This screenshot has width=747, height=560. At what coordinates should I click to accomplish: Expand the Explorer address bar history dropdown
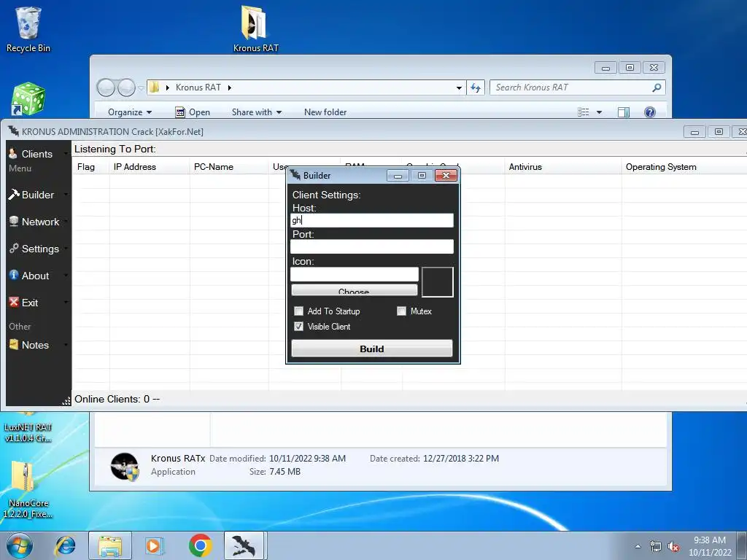pos(459,87)
